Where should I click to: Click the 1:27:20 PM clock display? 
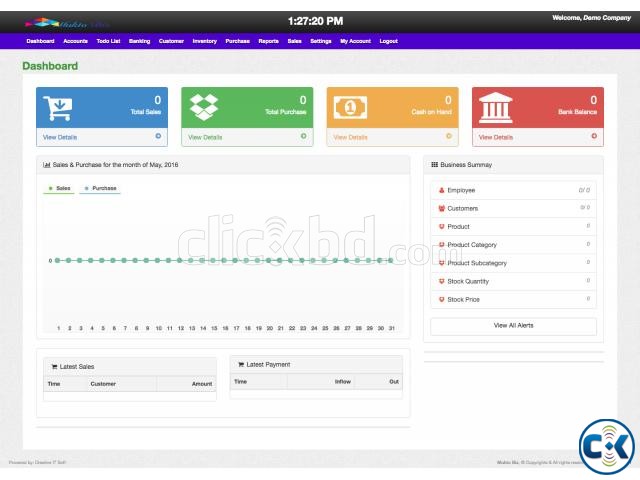coord(315,21)
